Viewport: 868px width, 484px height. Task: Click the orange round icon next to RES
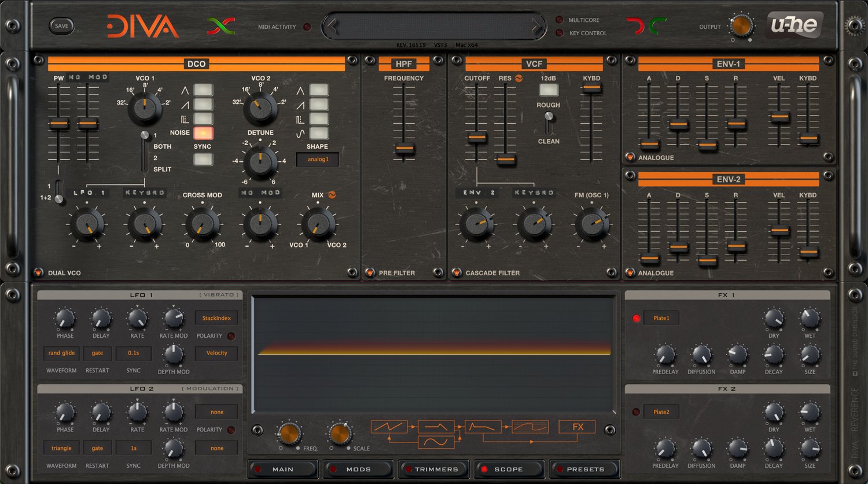519,78
